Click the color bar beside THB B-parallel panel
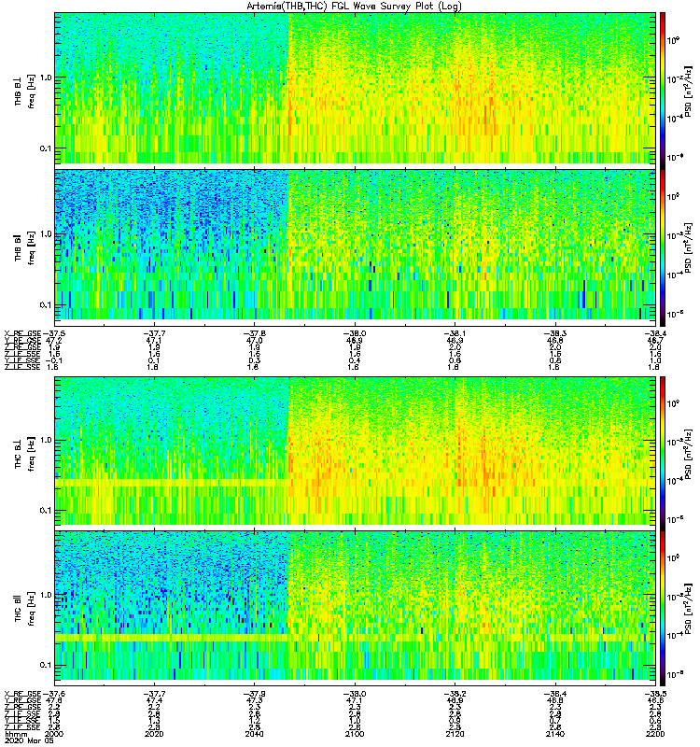The width and height of the screenshot is (700, 747). pos(663,247)
